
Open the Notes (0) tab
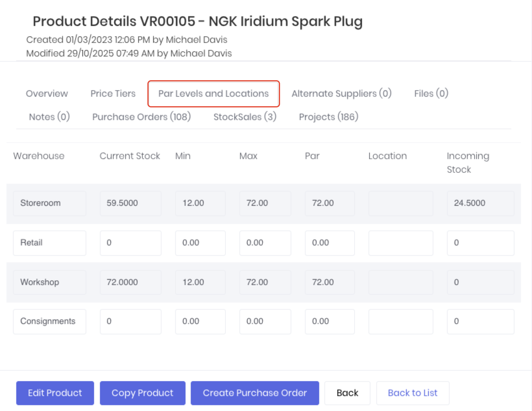pos(49,117)
